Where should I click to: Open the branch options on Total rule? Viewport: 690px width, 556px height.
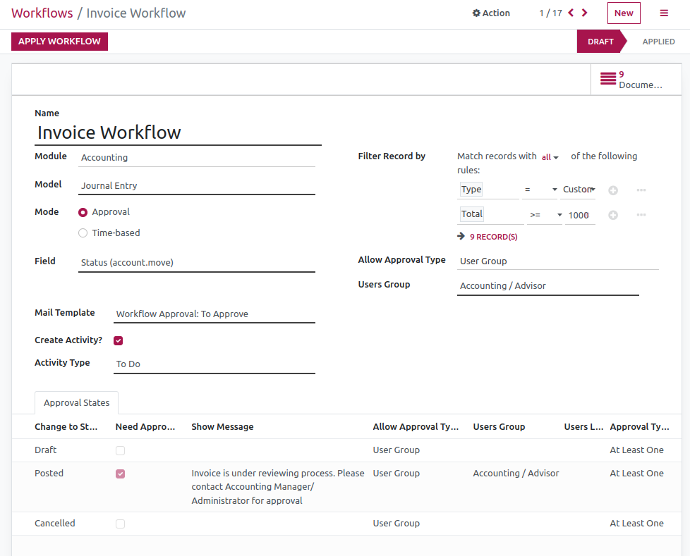point(641,215)
